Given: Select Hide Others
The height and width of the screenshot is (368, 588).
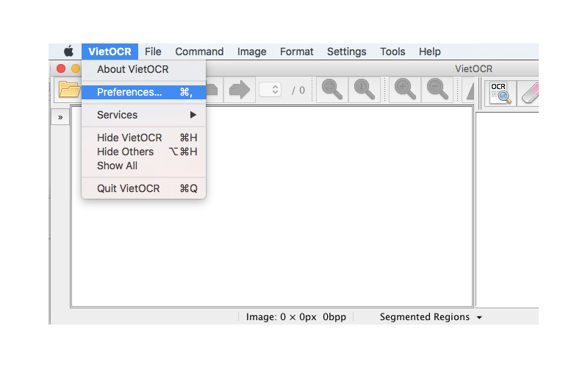Looking at the screenshot, I should tap(143, 152).
